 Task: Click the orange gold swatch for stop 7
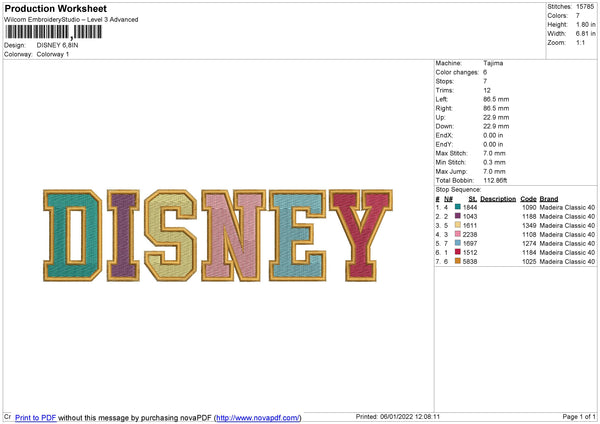click(458, 261)
